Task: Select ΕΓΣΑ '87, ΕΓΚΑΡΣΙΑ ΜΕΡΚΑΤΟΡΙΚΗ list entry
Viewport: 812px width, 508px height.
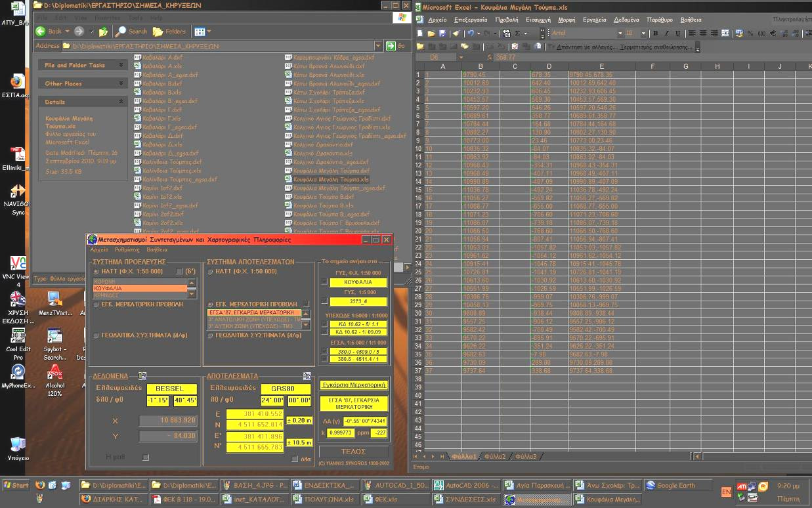Action: tap(254, 313)
